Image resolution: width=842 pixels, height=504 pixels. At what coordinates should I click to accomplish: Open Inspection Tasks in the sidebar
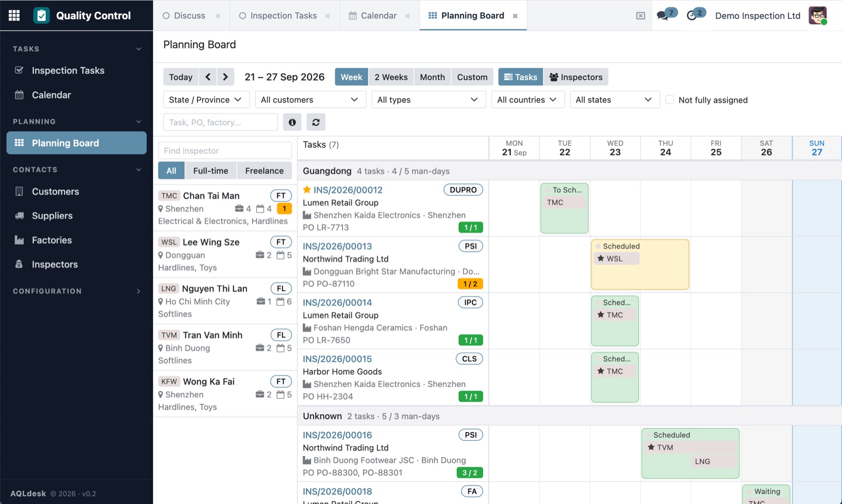click(76, 70)
